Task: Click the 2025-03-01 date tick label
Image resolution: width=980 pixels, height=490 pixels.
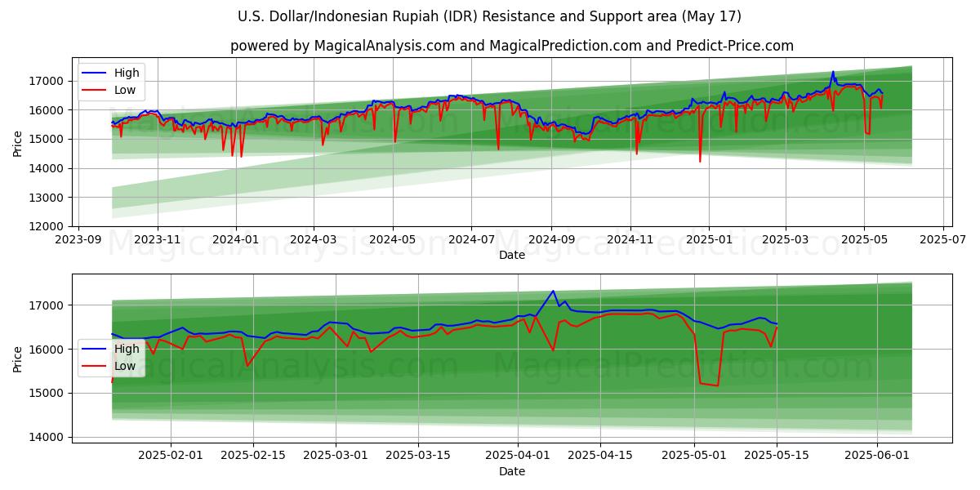Action: (336, 456)
